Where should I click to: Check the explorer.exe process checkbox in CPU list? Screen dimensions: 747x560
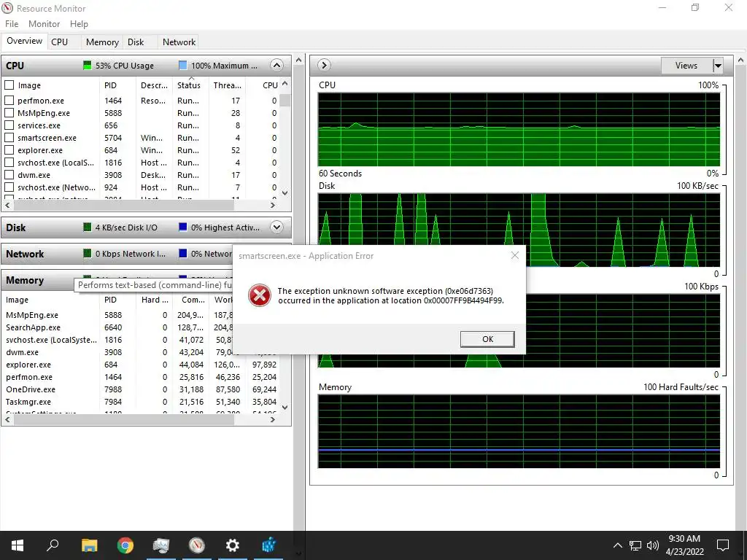[9, 150]
